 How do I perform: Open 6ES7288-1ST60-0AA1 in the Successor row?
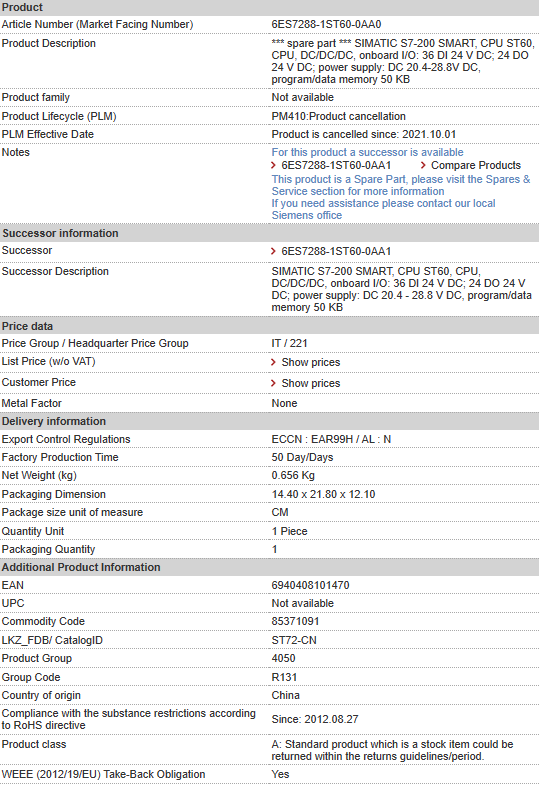click(x=336, y=251)
